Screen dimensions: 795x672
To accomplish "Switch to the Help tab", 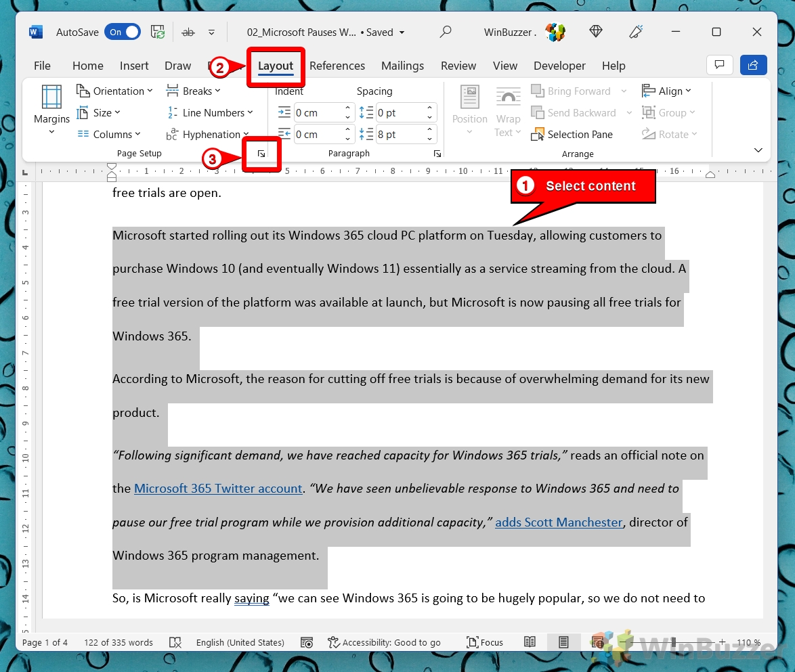I will pyautogui.click(x=614, y=66).
